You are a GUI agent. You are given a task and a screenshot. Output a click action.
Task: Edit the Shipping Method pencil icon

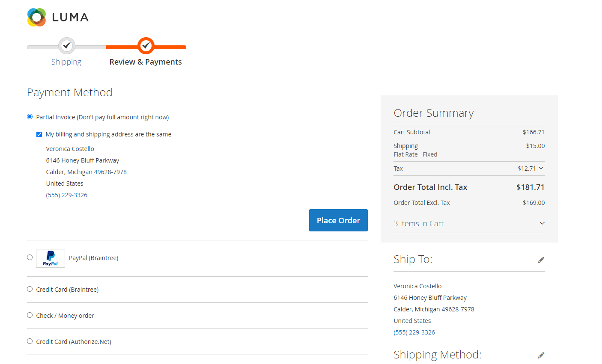541,355
